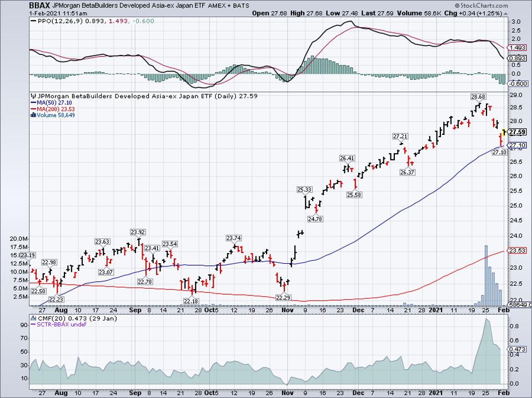Click the 0.893 tag on PPO right axis
The image size is (532, 398).
[518, 58]
